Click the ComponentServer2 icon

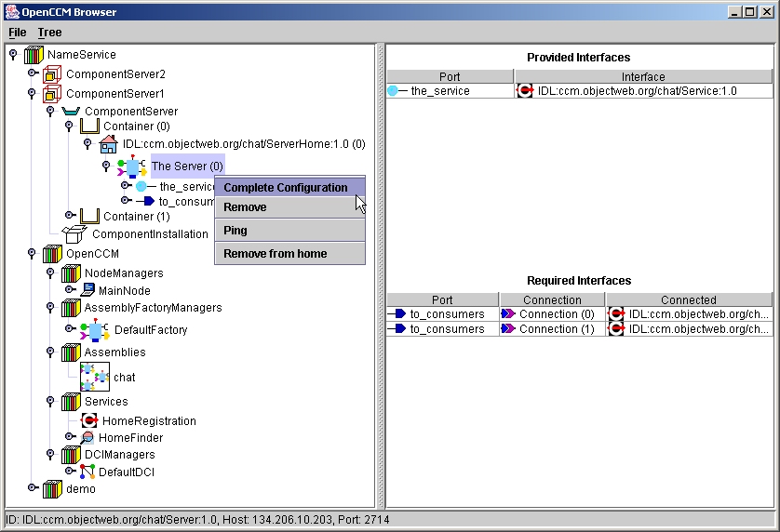point(53,74)
